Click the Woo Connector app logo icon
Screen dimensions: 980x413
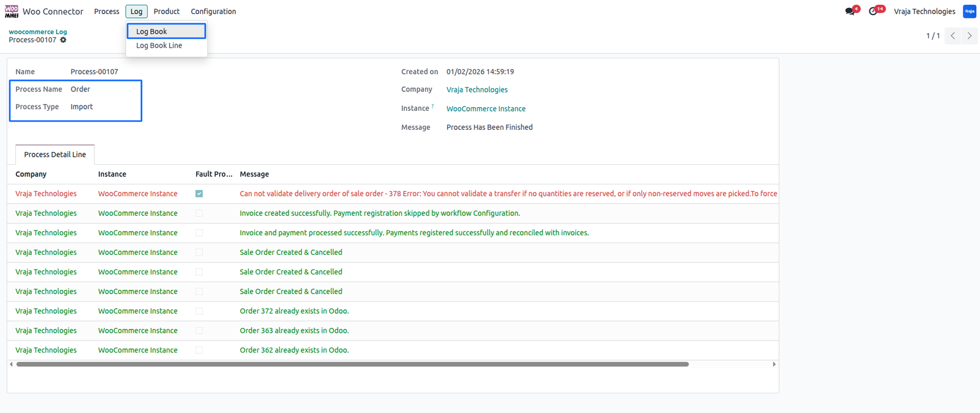(x=12, y=12)
